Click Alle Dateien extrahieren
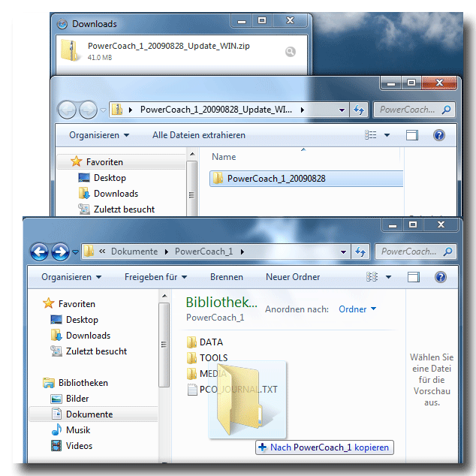Viewport: 476px width, 476px height. click(199, 135)
